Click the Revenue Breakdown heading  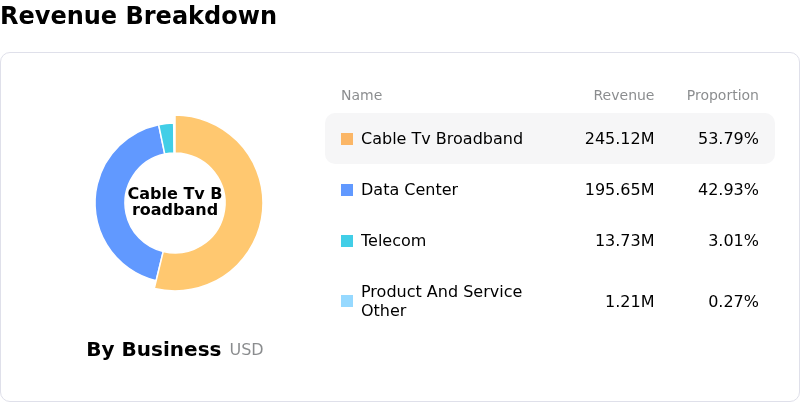(x=138, y=16)
